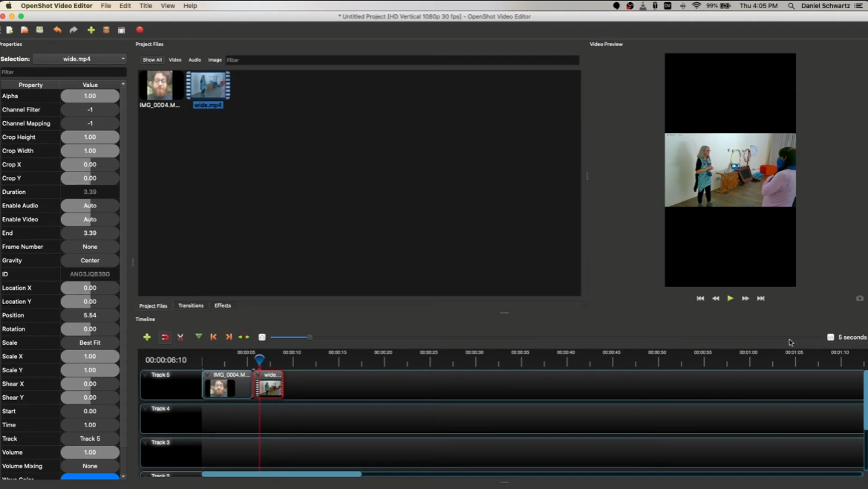
Task: Open macOS Spotlight search icon
Action: pos(791,5)
